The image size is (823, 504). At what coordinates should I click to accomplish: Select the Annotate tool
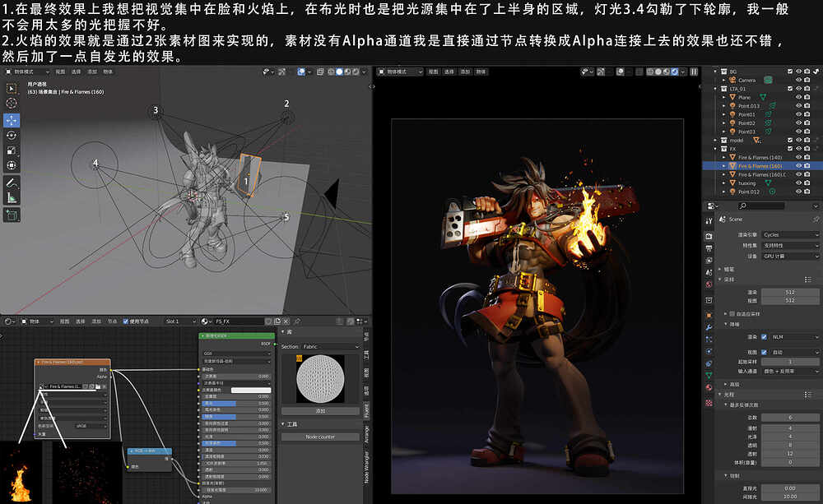click(x=11, y=183)
